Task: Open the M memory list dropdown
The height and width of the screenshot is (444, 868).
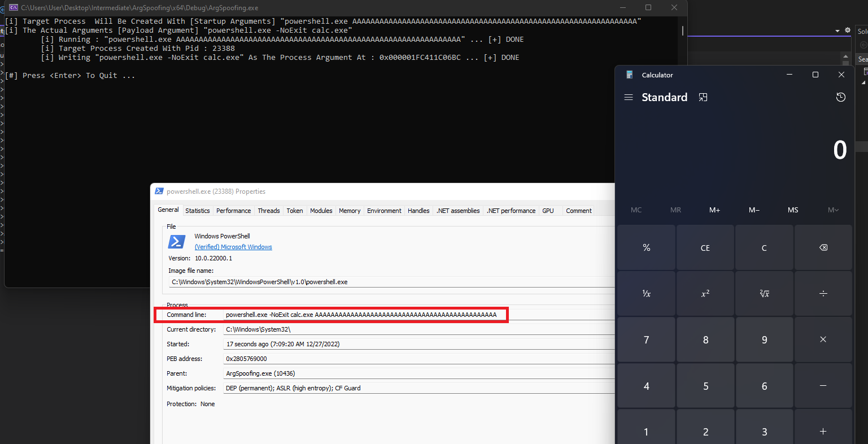Action: (833, 210)
